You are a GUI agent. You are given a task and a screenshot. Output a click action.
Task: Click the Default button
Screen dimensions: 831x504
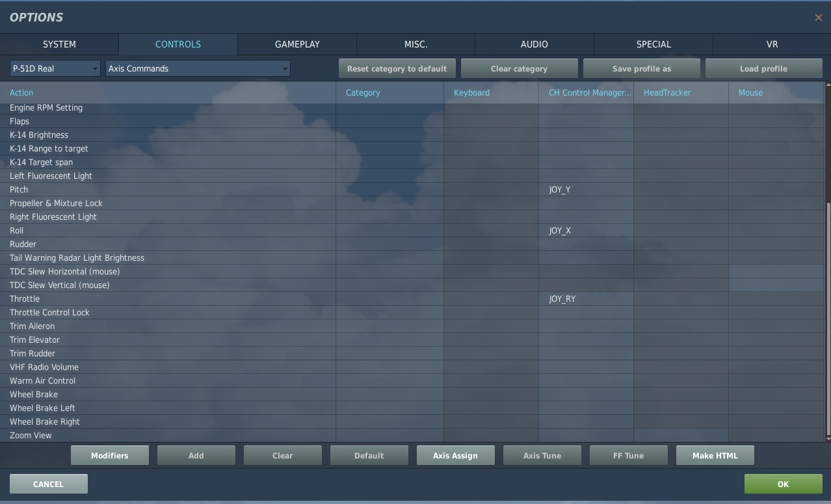[369, 455]
